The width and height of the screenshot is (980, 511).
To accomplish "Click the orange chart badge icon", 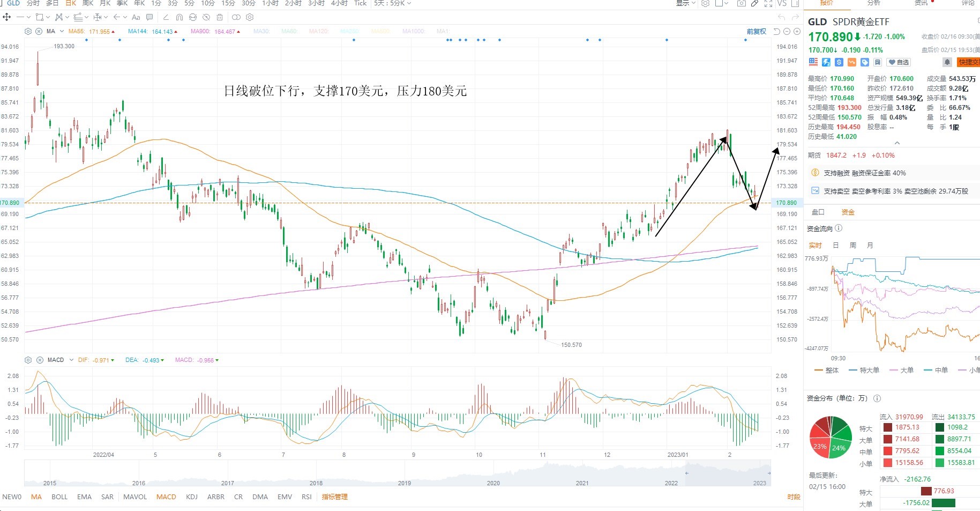I will pos(852,62).
